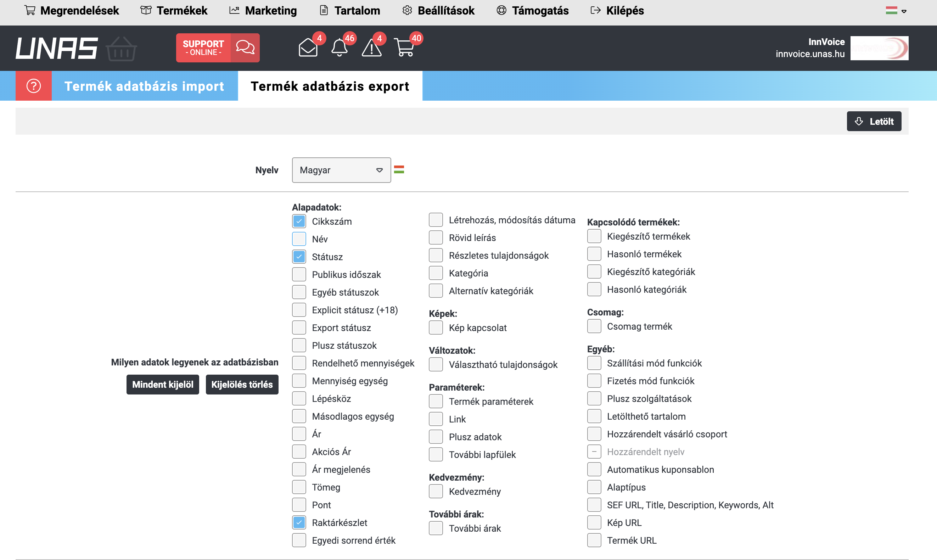Viewport: 937px width, 560px height.
Task: Open the Tartalom menu
Action: click(350, 11)
